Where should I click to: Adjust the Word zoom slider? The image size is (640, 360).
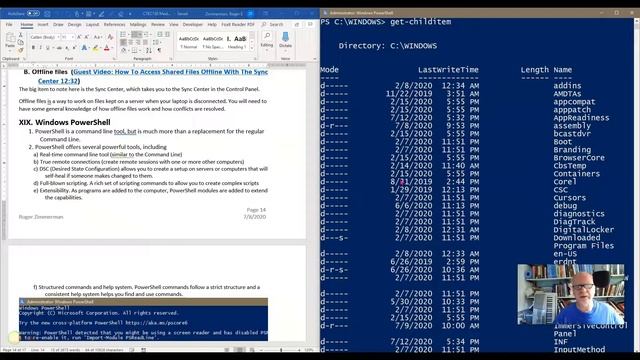pyautogui.click(x=281, y=350)
